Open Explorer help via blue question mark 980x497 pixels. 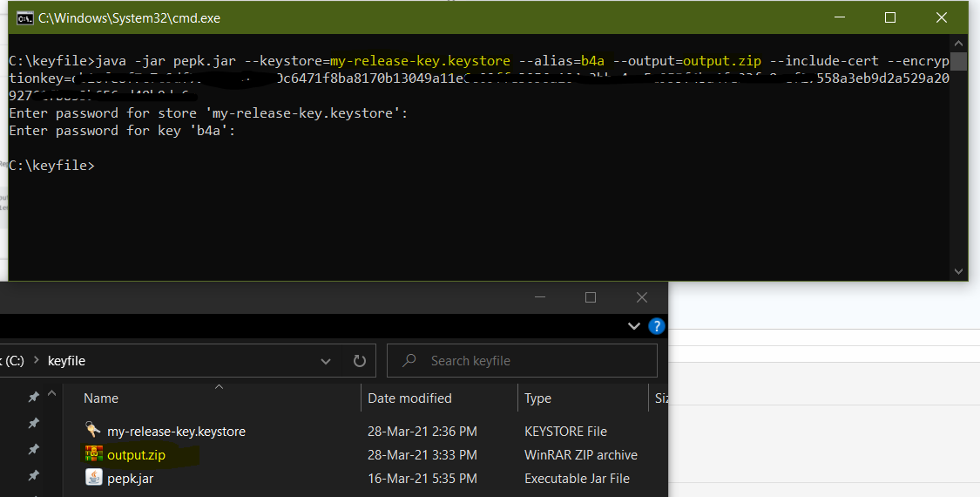tap(656, 326)
